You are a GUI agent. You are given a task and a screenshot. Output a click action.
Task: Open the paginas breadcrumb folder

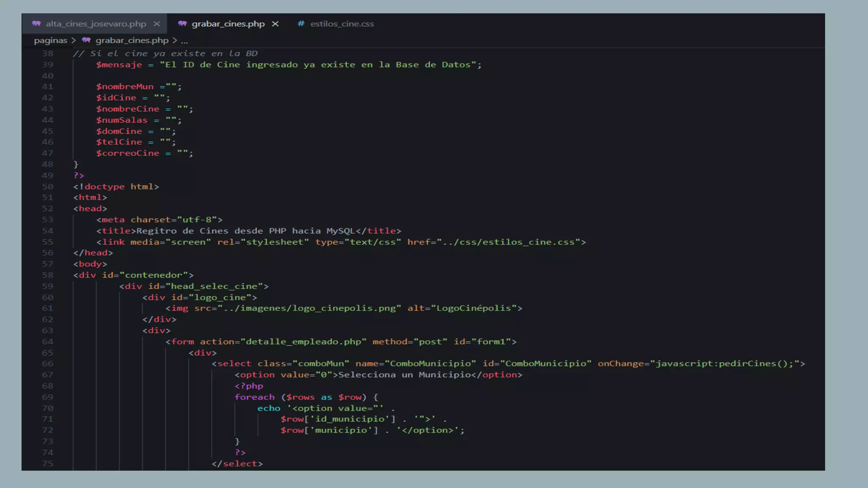(50, 40)
